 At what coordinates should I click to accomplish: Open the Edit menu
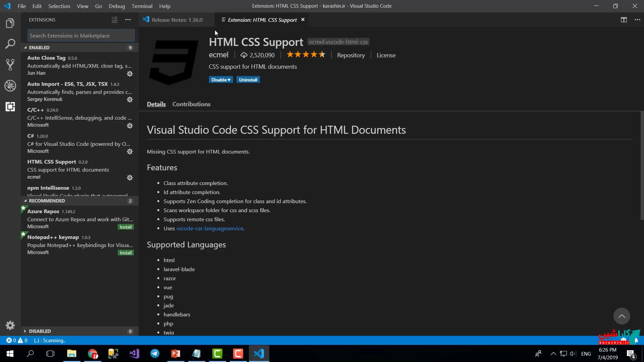[37, 6]
